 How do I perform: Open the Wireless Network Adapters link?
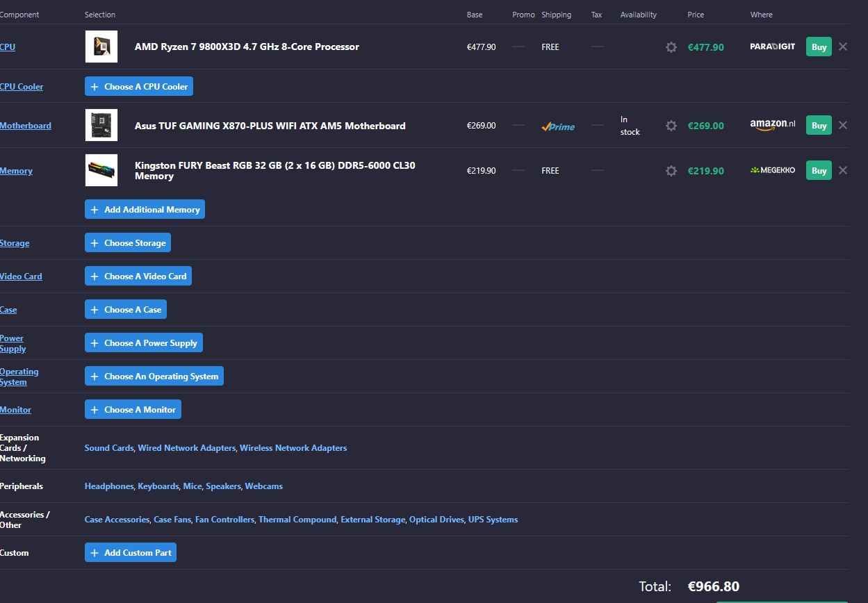293,448
